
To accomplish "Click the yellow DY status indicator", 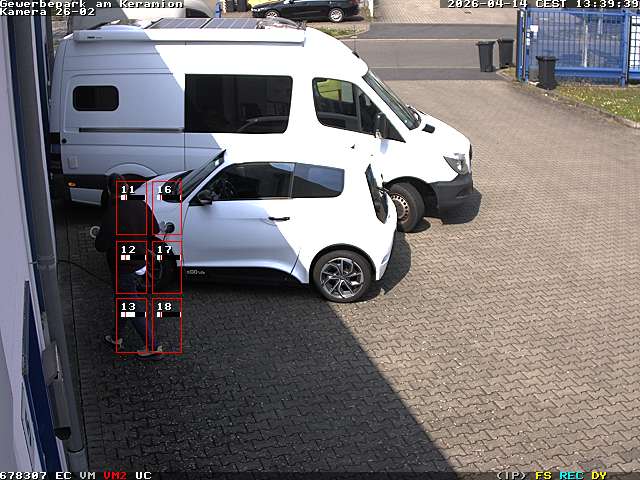I will 598,475.
